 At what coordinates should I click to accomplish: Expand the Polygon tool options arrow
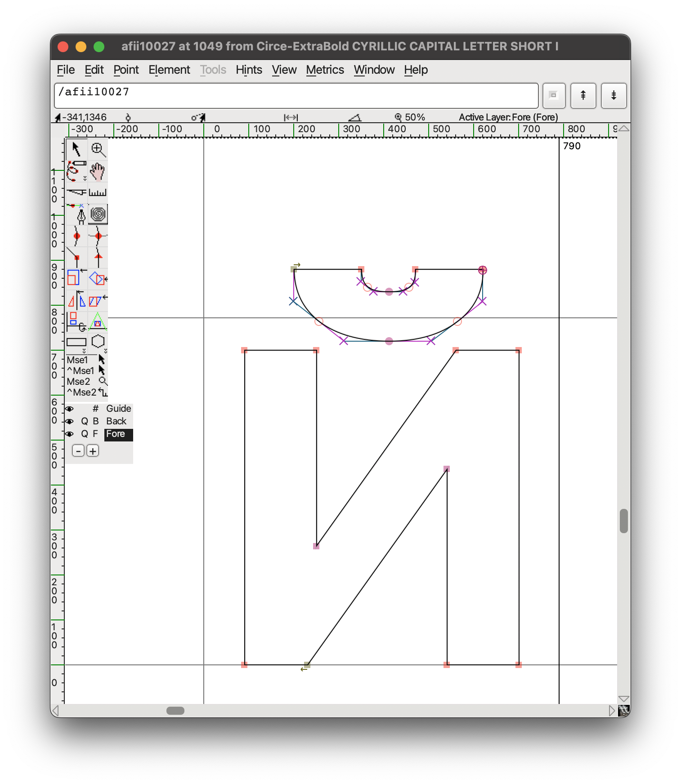[106, 351]
